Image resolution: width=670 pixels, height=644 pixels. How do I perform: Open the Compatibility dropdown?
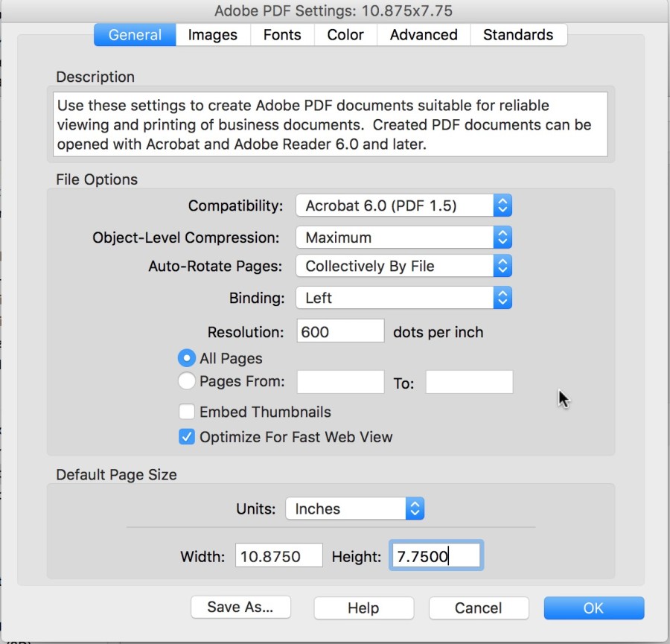click(x=403, y=205)
